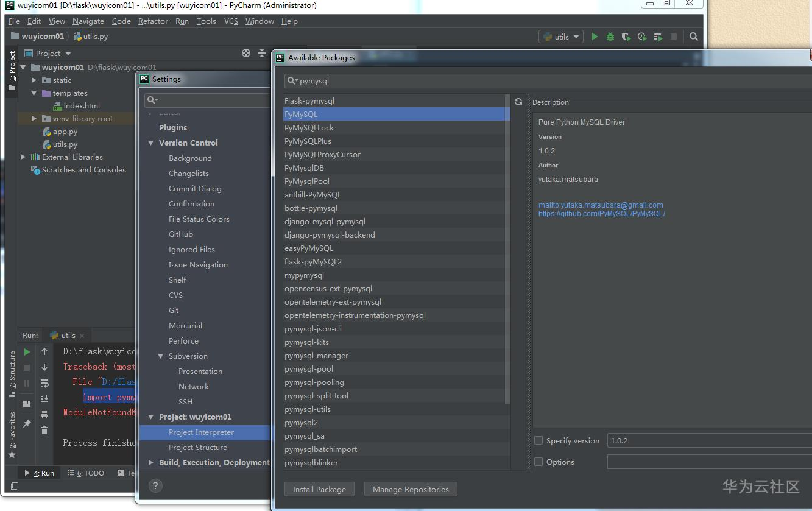The image size is (812, 511).
Task: Open utils.py in Project tree
Action: [65, 144]
